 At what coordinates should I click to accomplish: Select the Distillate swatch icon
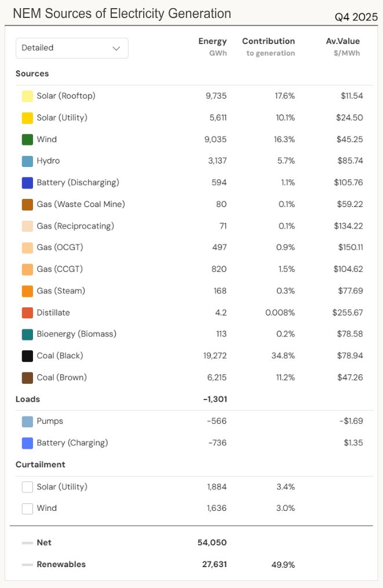click(x=27, y=312)
